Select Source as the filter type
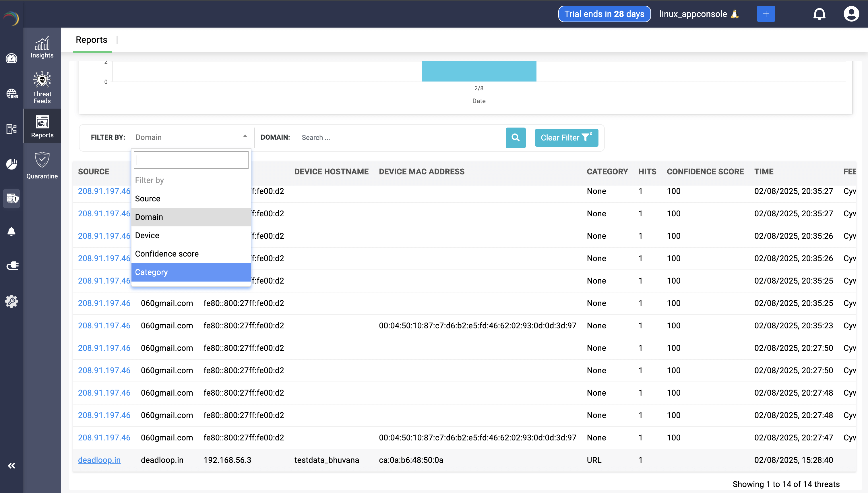The image size is (868, 493). click(148, 199)
